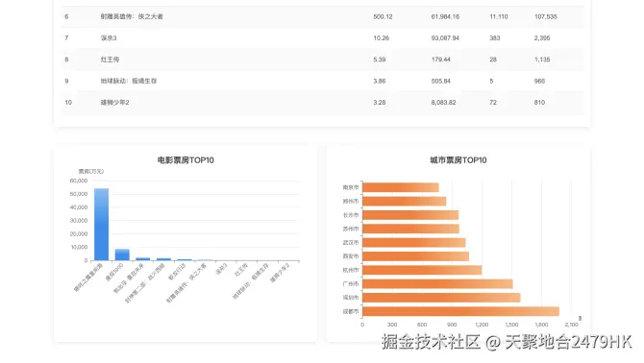Click the 成都市 axis label
This screenshot has height=363, width=644.
(x=351, y=312)
